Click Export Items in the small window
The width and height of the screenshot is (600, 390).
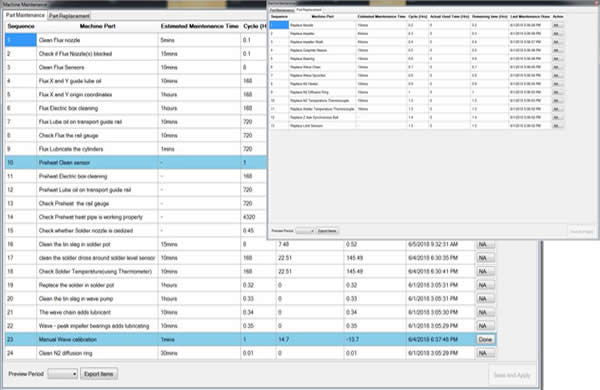pyautogui.click(x=328, y=231)
